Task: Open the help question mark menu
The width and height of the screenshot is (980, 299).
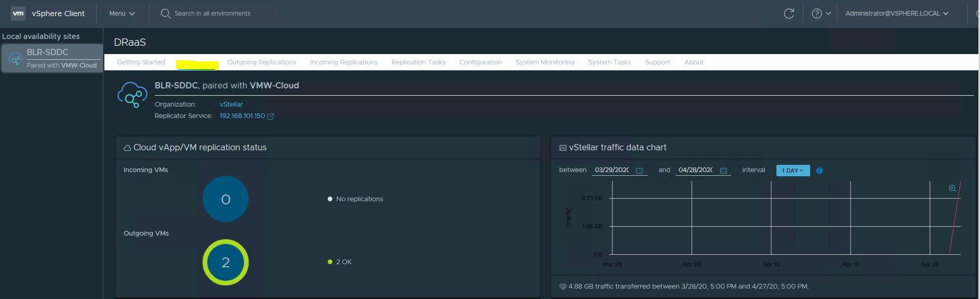Action: (x=817, y=14)
